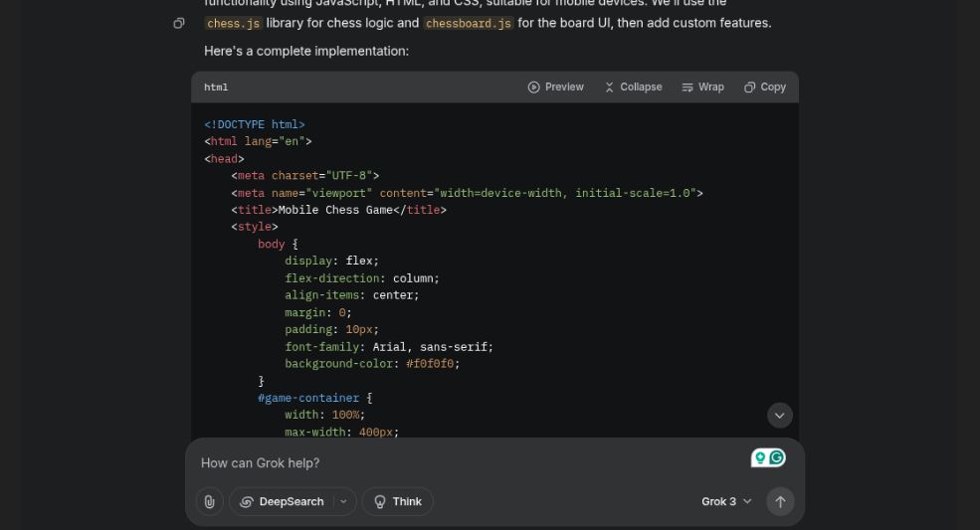
Task: Click the '<meta charset="UTF-8">' line
Action: pyautogui.click(x=305, y=176)
